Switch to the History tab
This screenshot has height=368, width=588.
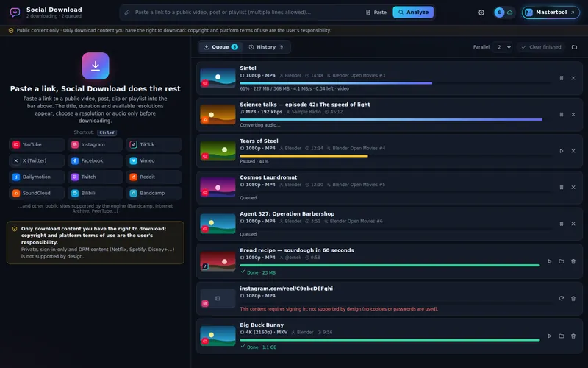[266, 47]
